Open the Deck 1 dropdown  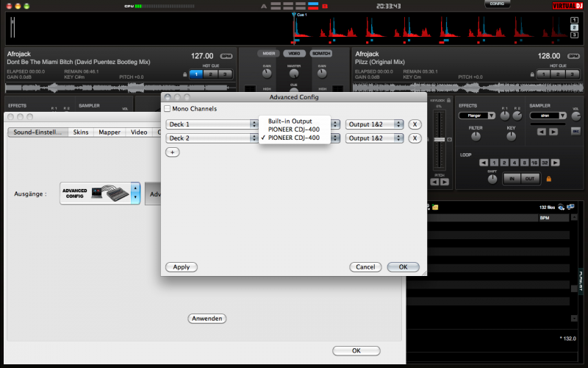point(212,124)
